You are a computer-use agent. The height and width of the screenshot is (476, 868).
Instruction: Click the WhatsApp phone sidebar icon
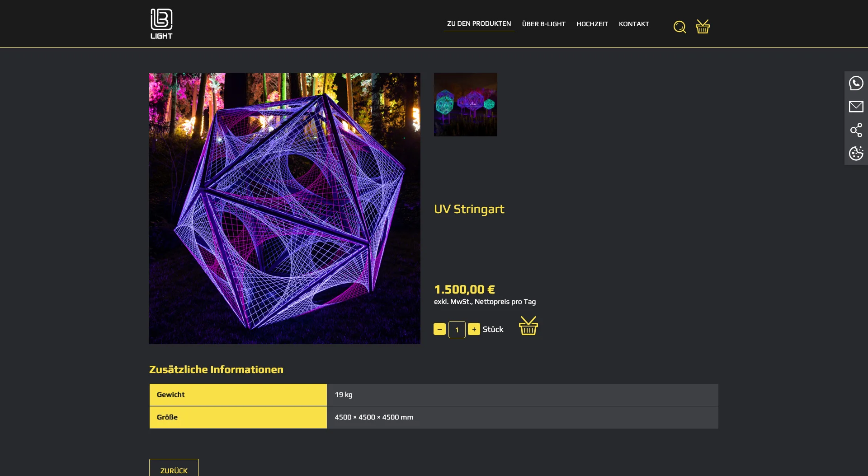856,83
